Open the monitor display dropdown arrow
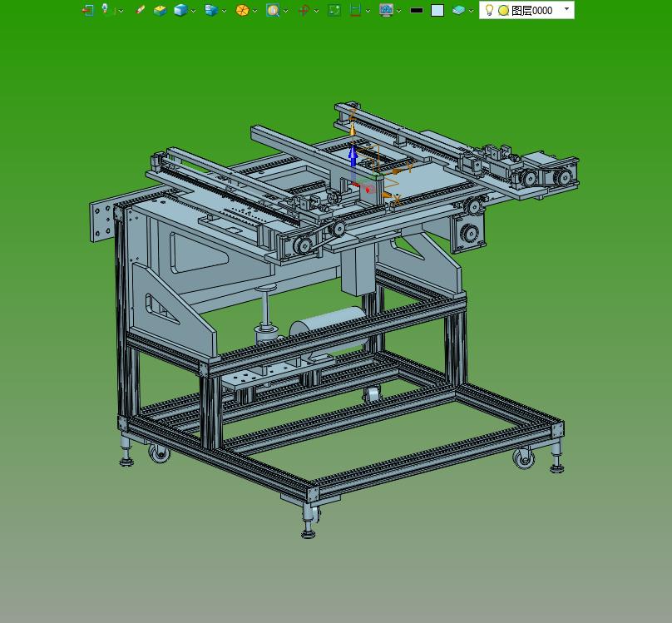This screenshot has width=672, height=623. point(399,11)
